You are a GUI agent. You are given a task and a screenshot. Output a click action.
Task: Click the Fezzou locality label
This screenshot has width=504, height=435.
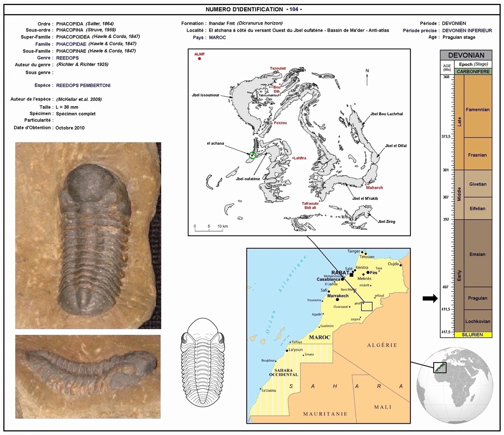click(280, 123)
